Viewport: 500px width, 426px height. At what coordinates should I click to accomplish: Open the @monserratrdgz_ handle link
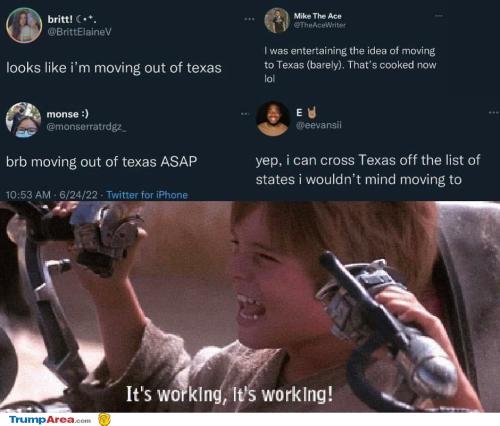coord(87,127)
